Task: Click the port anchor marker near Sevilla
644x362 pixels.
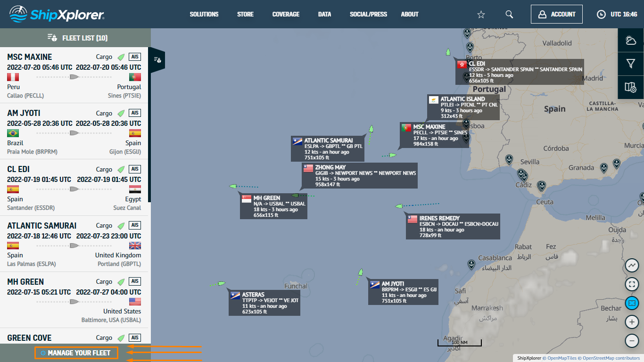Action: 509,159
